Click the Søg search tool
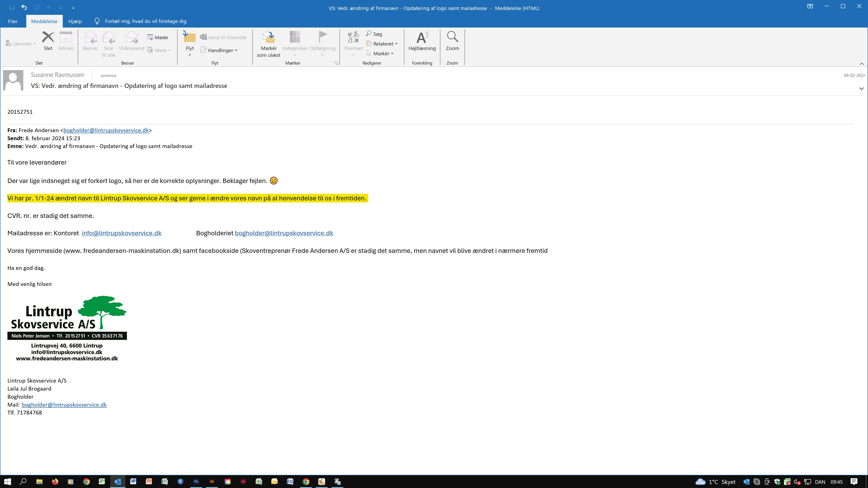This screenshot has height=488, width=868. [x=374, y=34]
